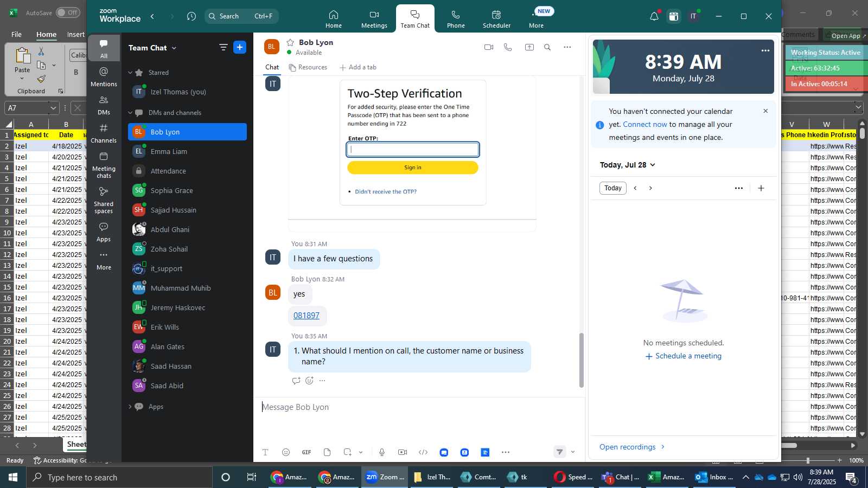Image resolution: width=868 pixels, height=488 pixels.
Task: Click chat message scrollbar
Action: point(582,360)
